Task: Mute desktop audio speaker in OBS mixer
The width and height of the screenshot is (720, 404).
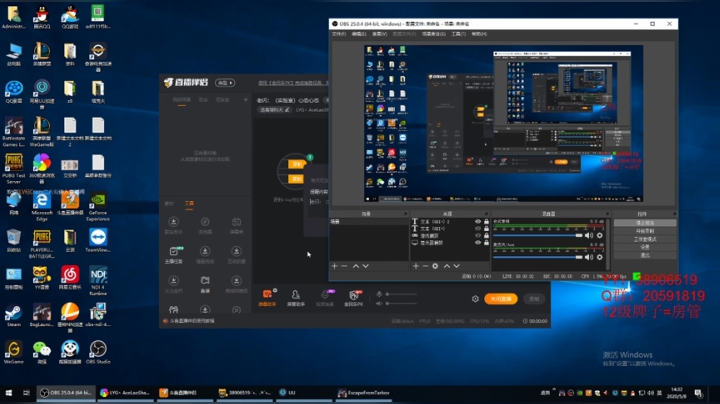Action: [589, 236]
